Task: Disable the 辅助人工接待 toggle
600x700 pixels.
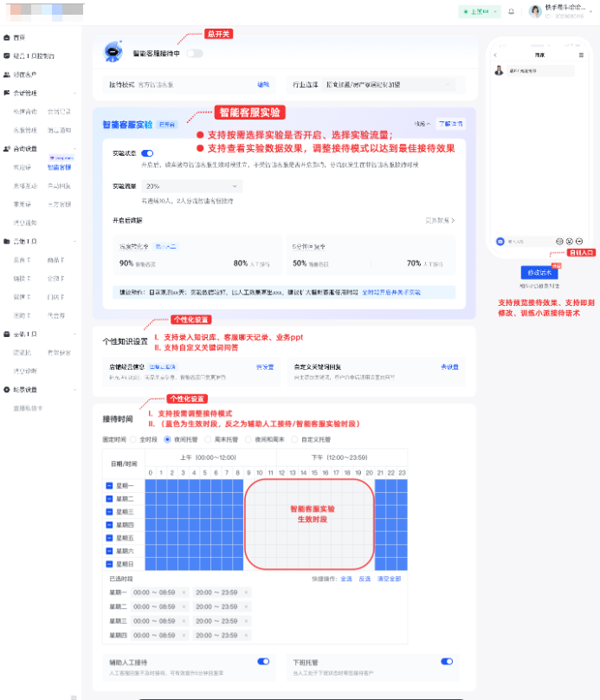Action: coord(263,661)
